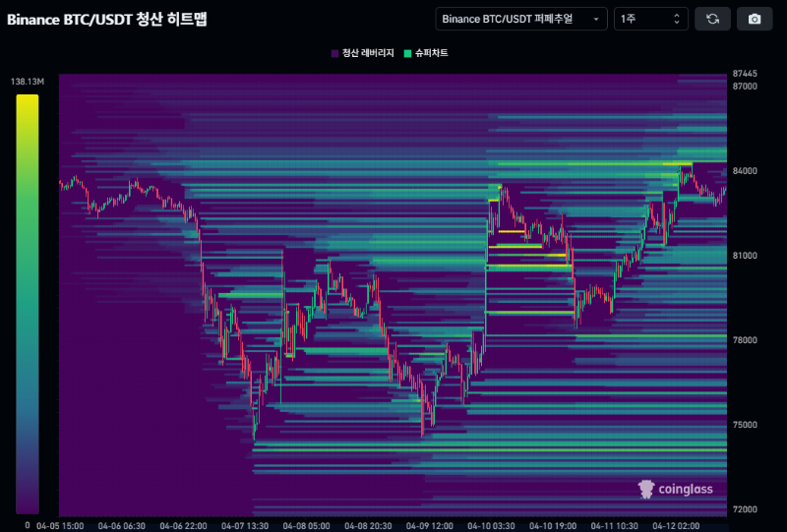787x532 pixels.
Task: Click the liquidation color scale gradient bar
Action: point(28,304)
